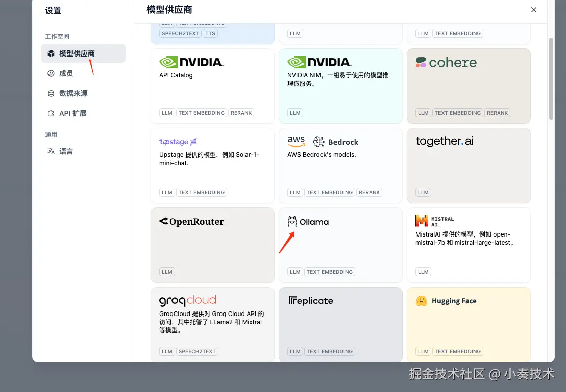Click the TTS tag on top-left card
Viewport: 566px width, 392px height.
click(210, 34)
